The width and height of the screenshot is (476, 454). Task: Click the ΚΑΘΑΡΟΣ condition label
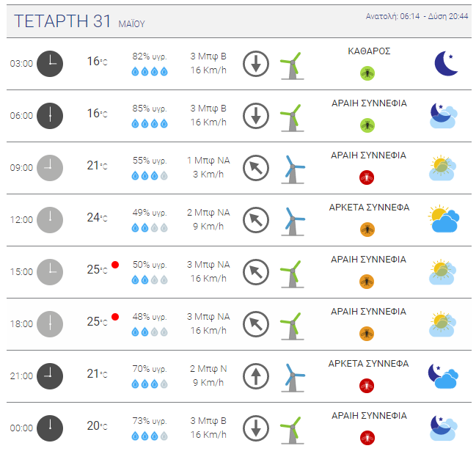(369, 51)
